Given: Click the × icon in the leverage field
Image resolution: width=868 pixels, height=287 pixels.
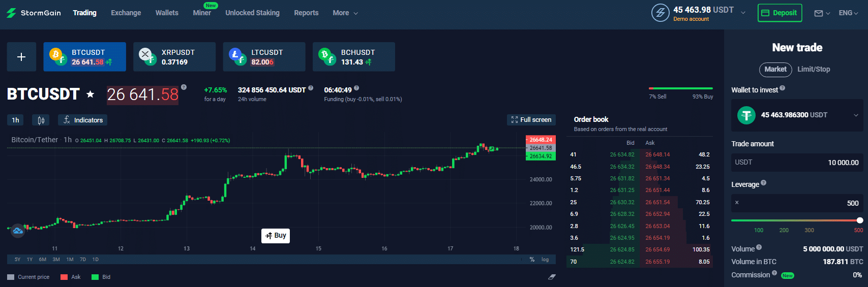Looking at the screenshot, I should click(x=737, y=203).
